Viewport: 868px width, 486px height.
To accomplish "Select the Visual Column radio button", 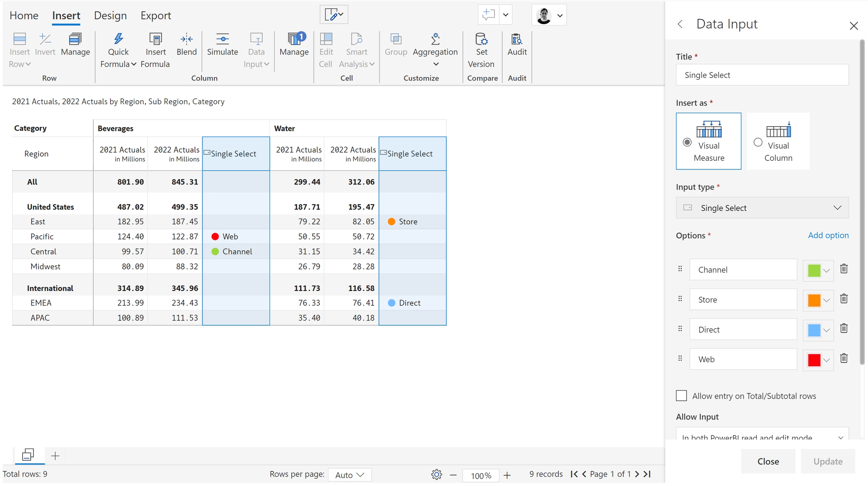I will [x=758, y=142].
